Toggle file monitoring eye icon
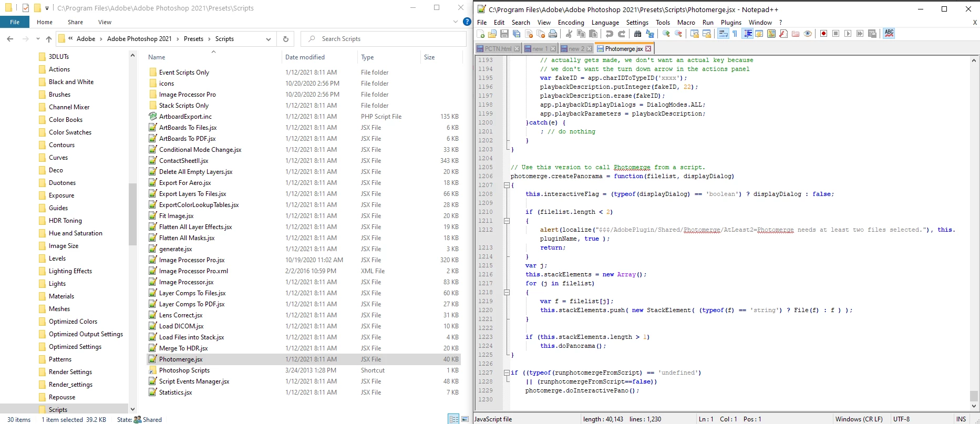Viewport: 980px width, 424px height. [x=808, y=34]
